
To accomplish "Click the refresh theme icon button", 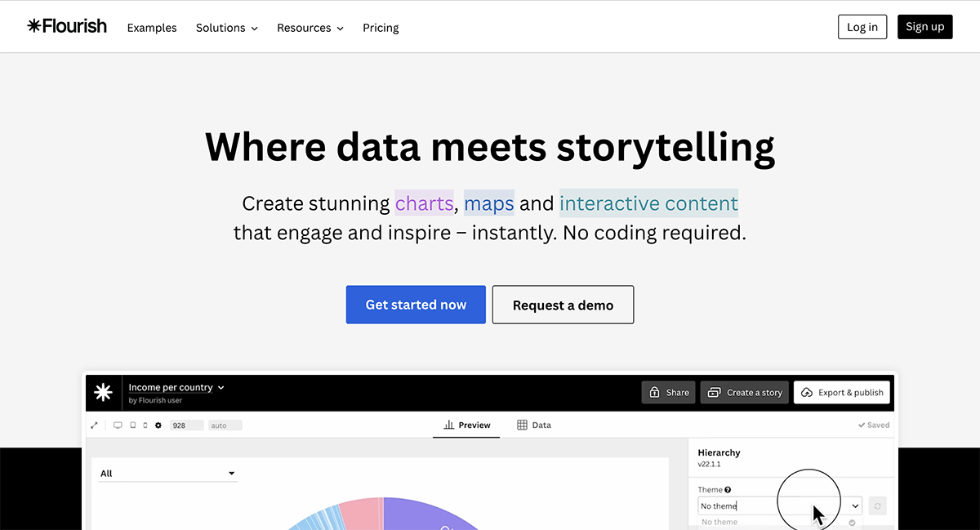I will pos(877,506).
